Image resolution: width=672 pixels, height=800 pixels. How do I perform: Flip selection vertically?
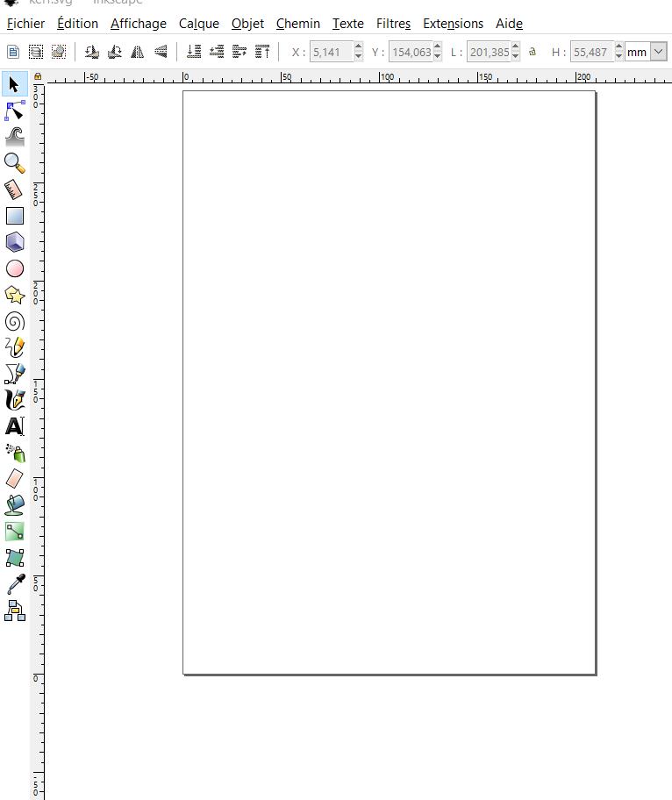click(161, 52)
